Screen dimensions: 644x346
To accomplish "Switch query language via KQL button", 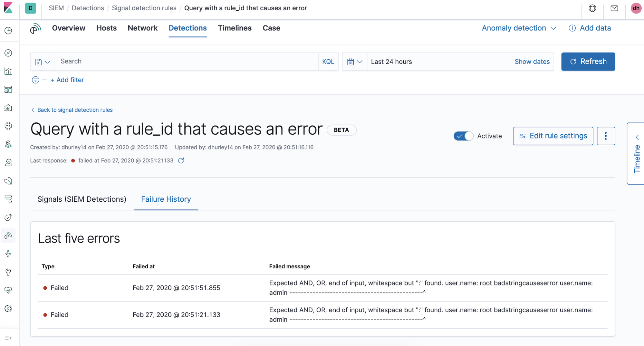I will coord(328,62).
